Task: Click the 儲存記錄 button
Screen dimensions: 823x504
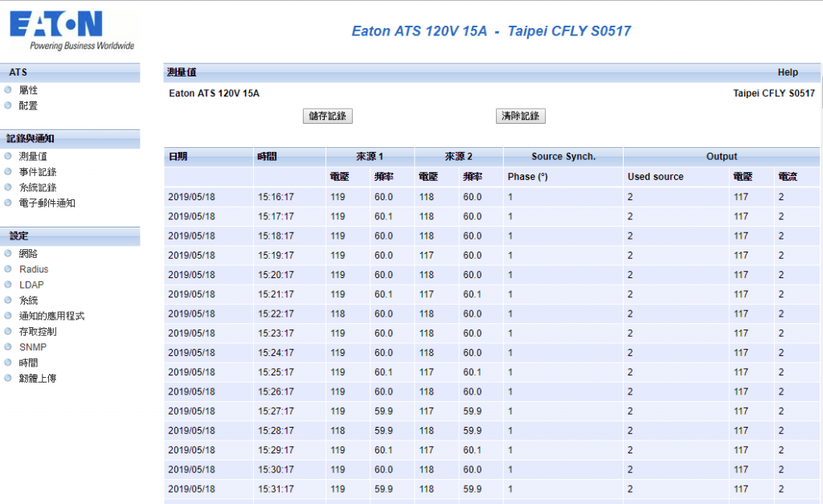Action: 328,116
